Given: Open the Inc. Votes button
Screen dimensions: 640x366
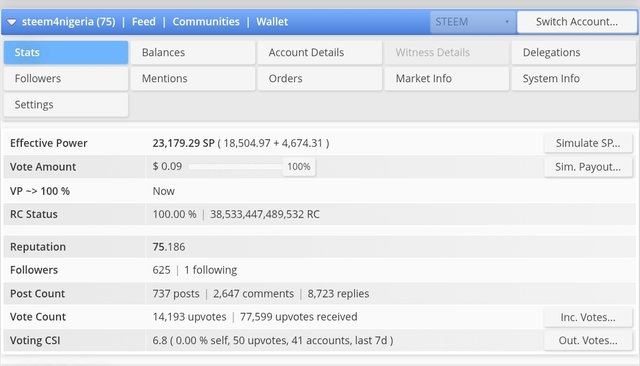Looking at the screenshot, I should 588,317.
